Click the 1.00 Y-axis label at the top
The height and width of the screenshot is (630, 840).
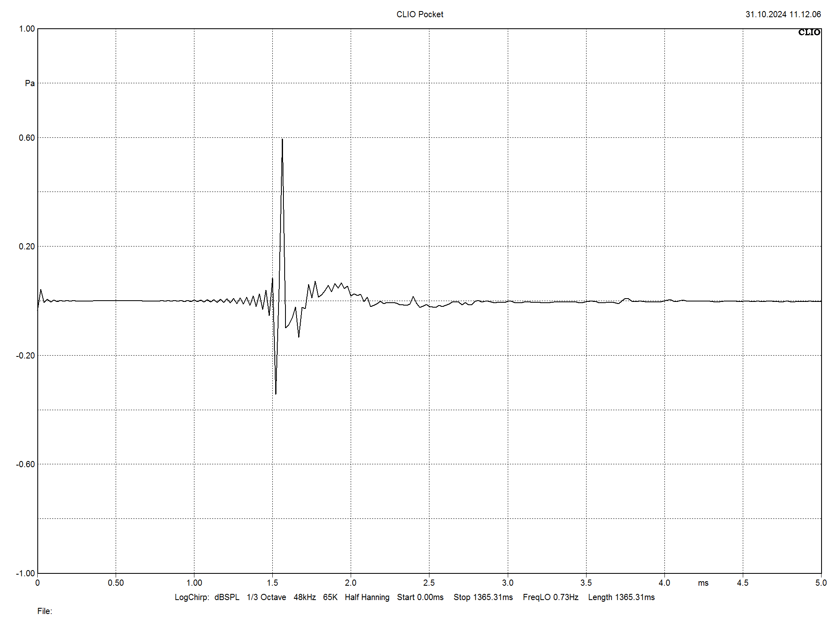[27, 29]
